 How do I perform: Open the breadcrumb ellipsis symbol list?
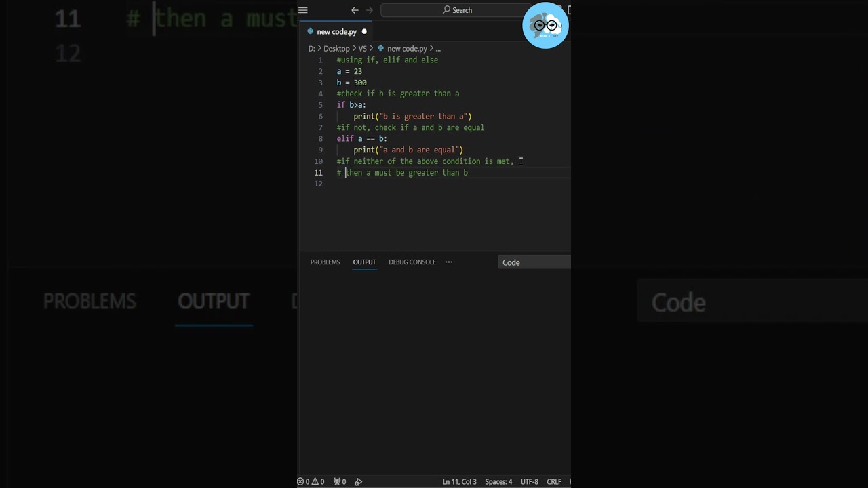(x=438, y=49)
